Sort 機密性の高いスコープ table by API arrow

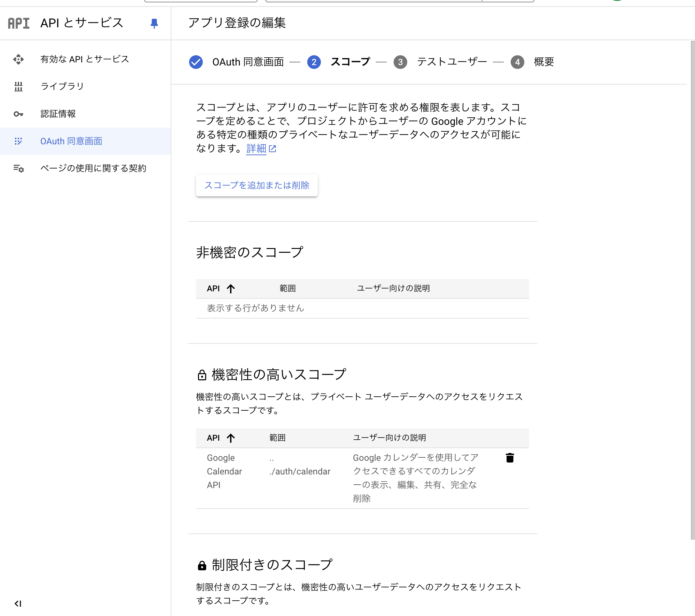tap(231, 438)
